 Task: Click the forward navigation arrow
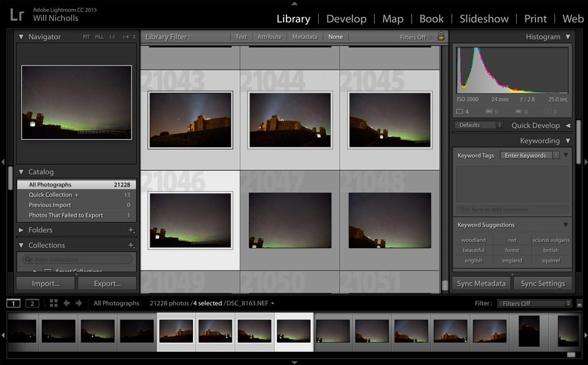click(79, 303)
